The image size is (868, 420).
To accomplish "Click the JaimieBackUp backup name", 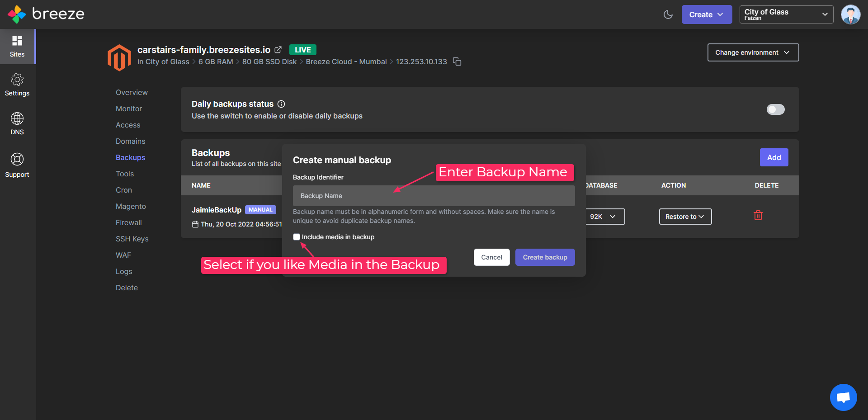I will (x=217, y=210).
